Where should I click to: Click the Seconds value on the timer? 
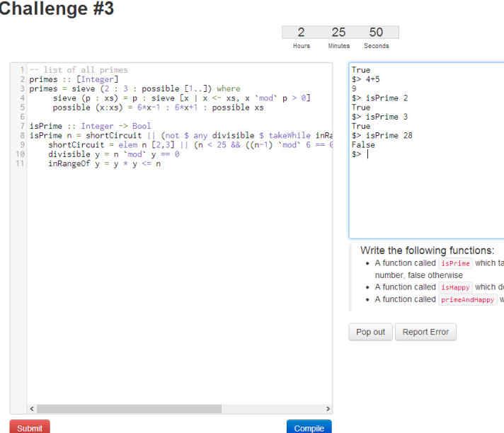[x=376, y=33]
